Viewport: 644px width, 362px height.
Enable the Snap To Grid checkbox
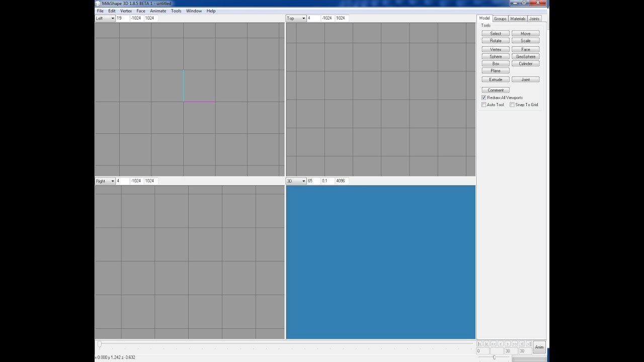(512, 105)
